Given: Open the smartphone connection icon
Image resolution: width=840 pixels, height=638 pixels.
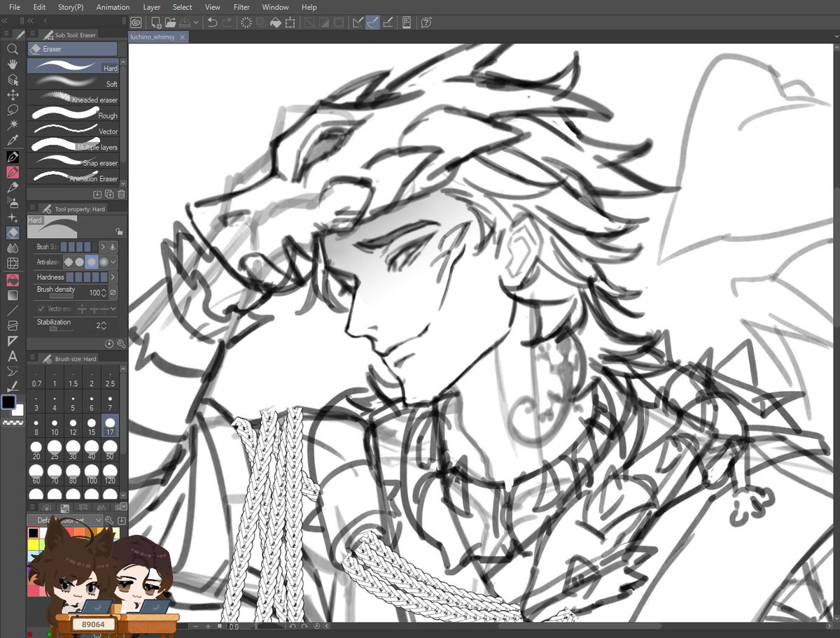Looking at the screenshot, I should pos(407,23).
